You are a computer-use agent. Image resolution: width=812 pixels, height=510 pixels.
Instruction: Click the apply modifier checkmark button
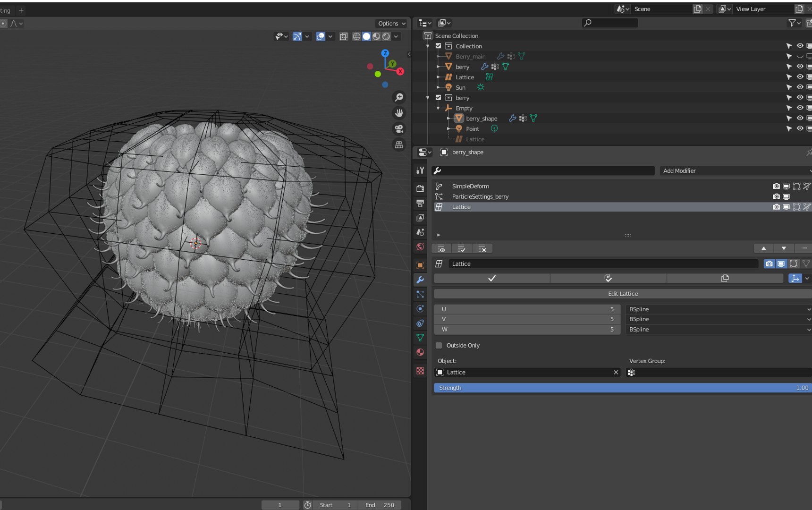(492, 278)
